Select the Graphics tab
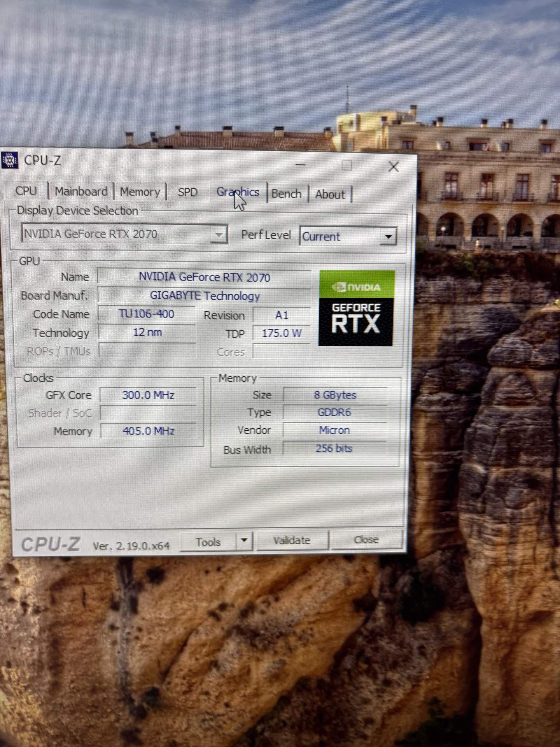Screen dimensions: 560x747 coord(238,192)
